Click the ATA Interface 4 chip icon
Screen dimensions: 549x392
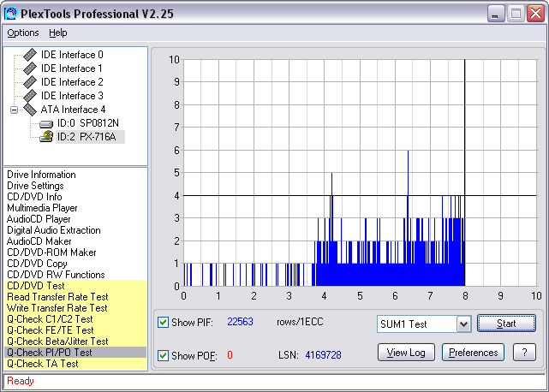pyautogui.click(x=30, y=110)
